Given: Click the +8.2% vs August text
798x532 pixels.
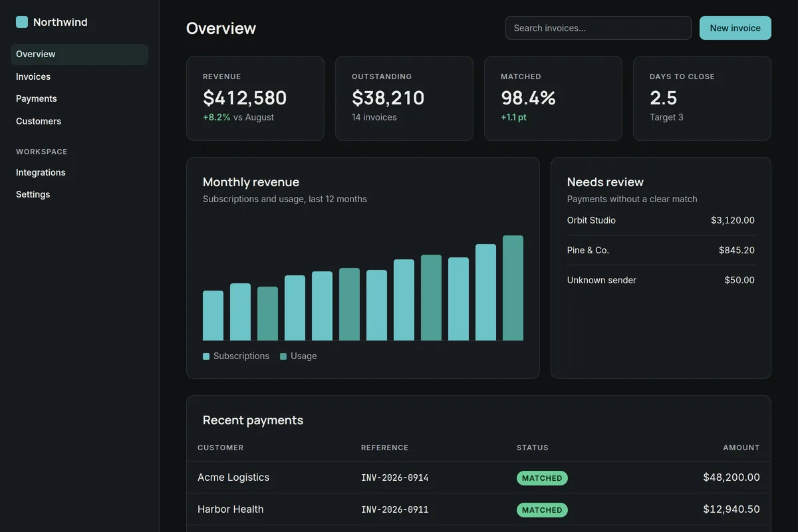Looking at the screenshot, I should coord(238,117).
